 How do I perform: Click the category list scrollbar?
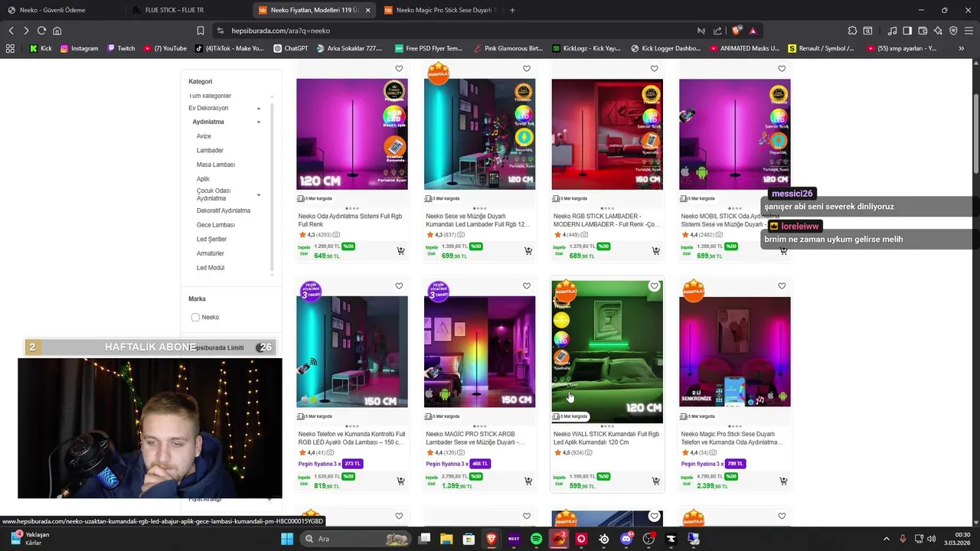coord(272,187)
